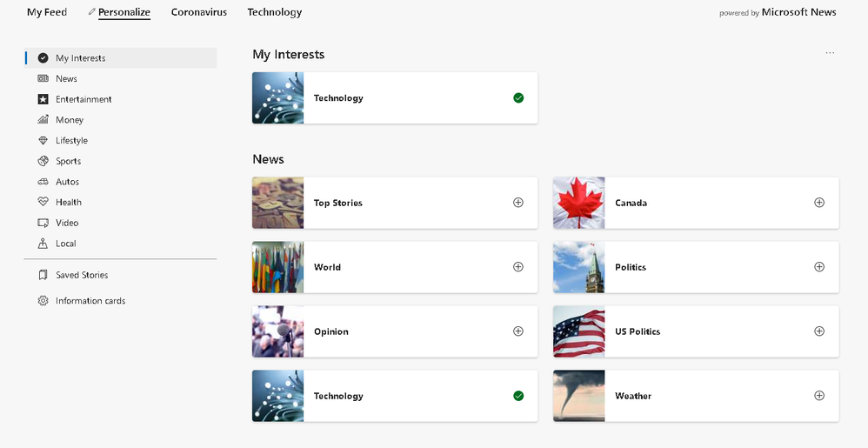Open the Health heart icon category
The image size is (868, 448).
coord(43,202)
